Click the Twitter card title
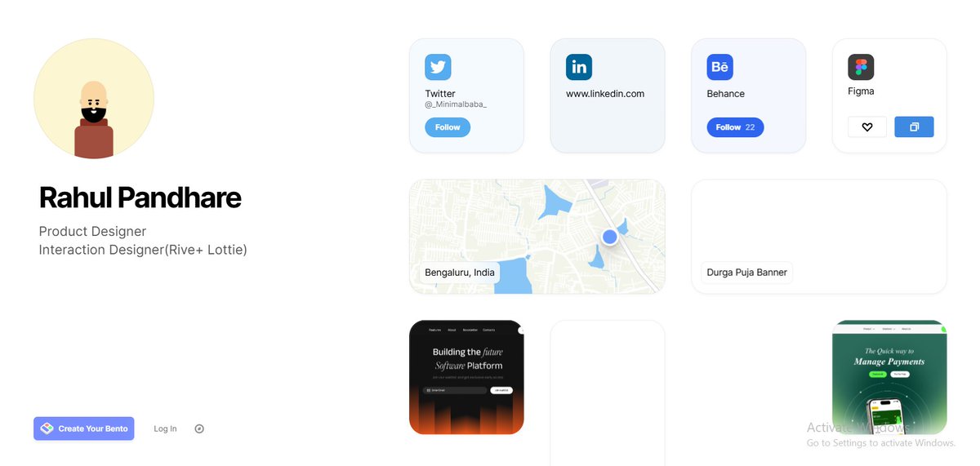The image size is (980, 466). pos(440,94)
